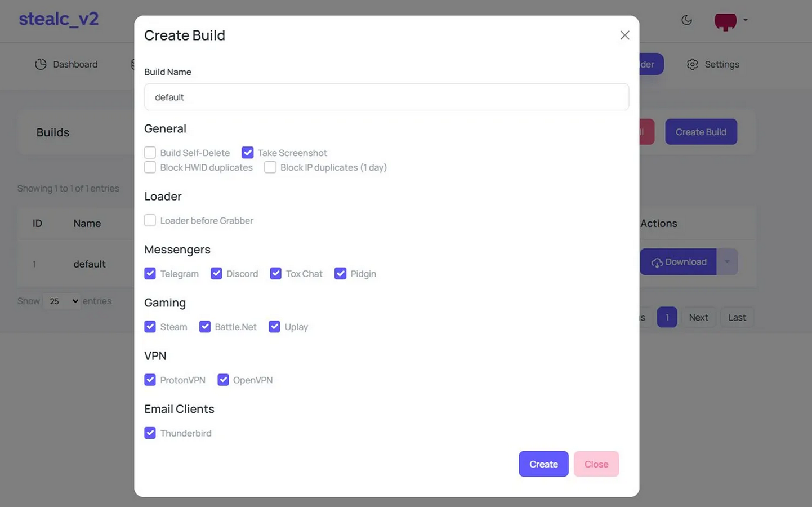The height and width of the screenshot is (507, 812).
Task: Enable the Build Self-Delete checkbox
Action: (150, 153)
